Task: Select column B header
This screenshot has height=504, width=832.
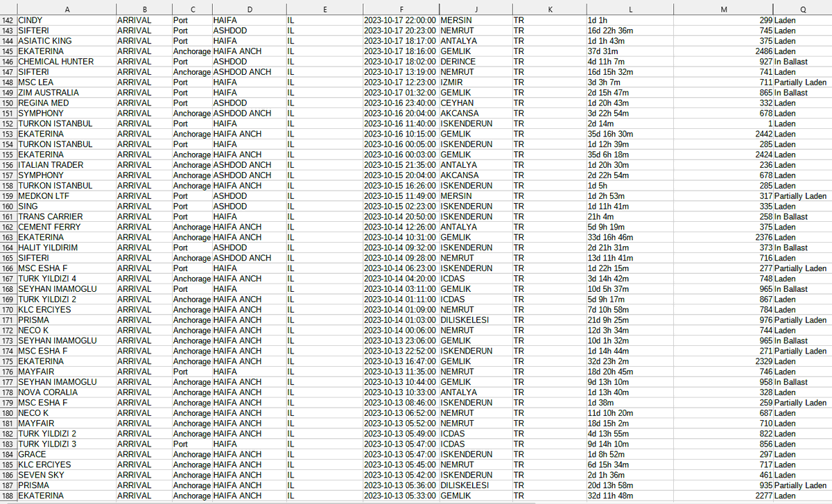Action: 144,9
